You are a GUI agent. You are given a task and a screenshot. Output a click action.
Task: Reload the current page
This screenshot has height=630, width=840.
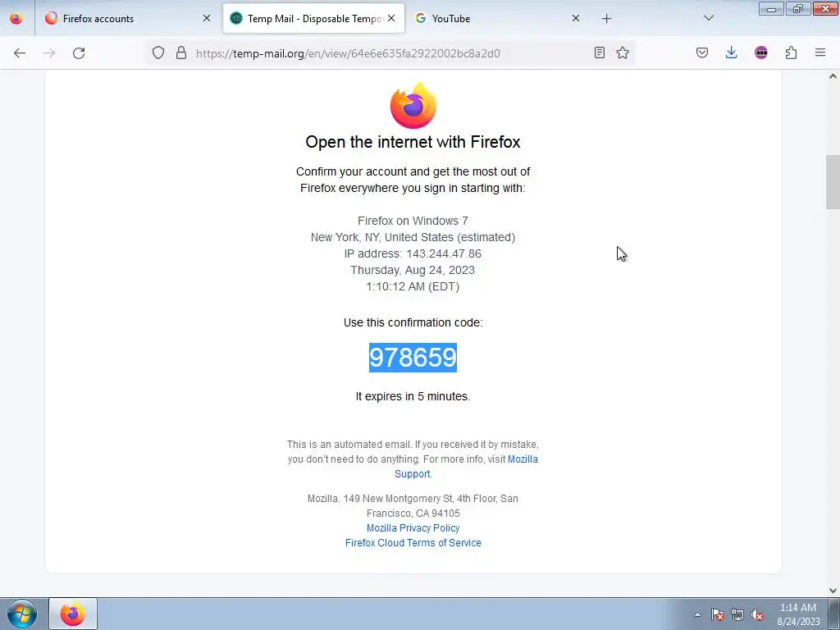click(x=79, y=53)
